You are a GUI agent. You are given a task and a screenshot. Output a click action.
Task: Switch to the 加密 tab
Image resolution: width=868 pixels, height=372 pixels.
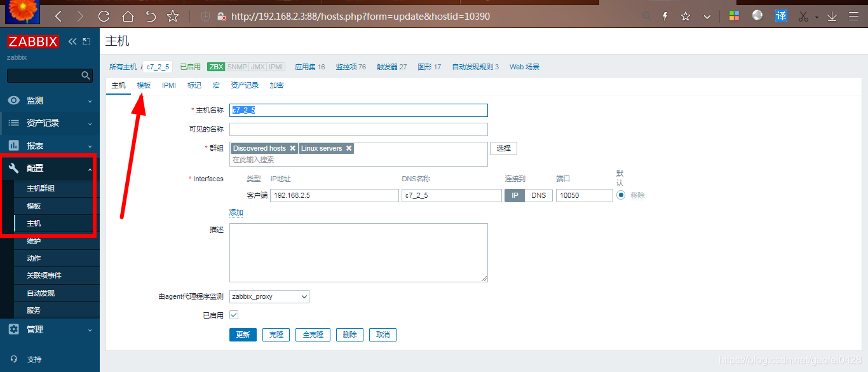pyautogui.click(x=276, y=85)
